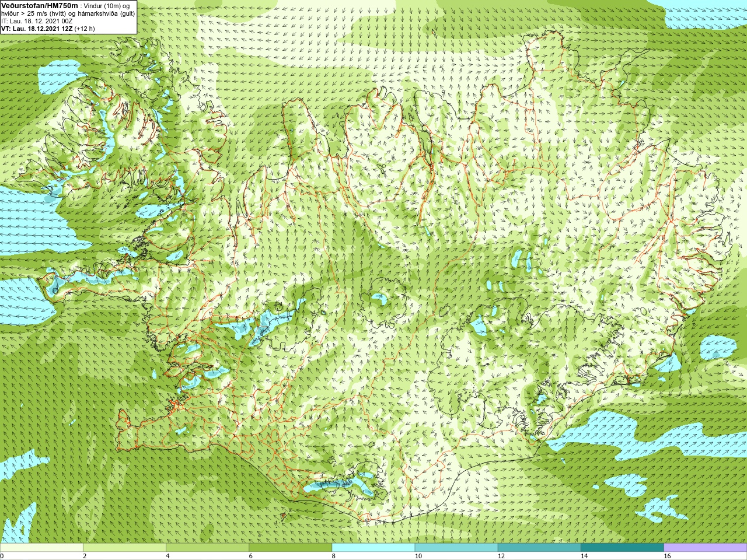Image resolution: width=747 pixels, height=560 pixels.
Task: Click the scale label '8'
Action: (x=334, y=556)
